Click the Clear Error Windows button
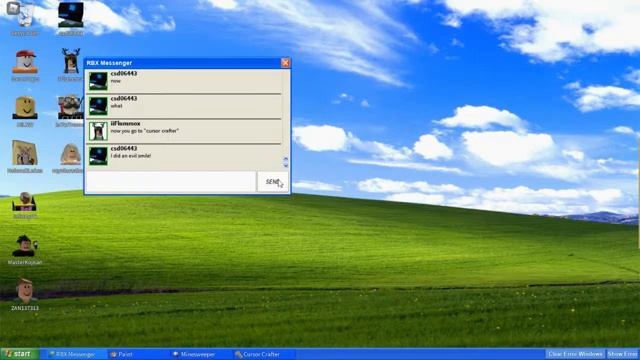This screenshot has width=640, height=360. (575, 354)
